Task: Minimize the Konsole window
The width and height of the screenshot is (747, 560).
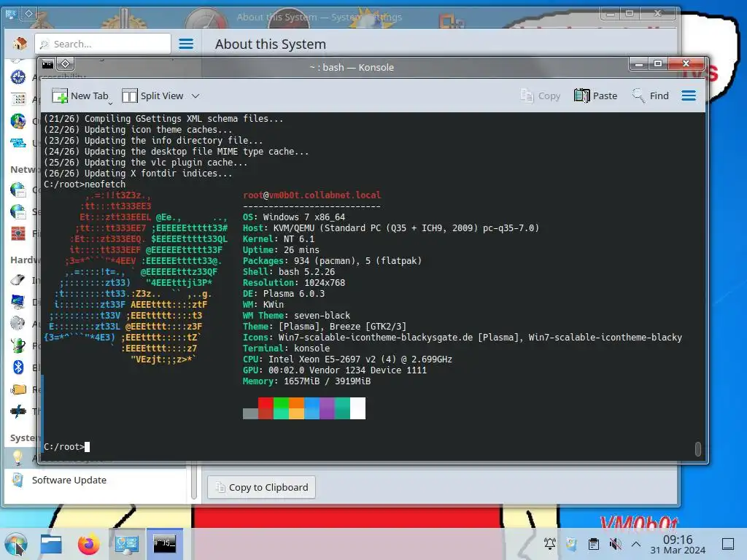Action: click(x=639, y=64)
